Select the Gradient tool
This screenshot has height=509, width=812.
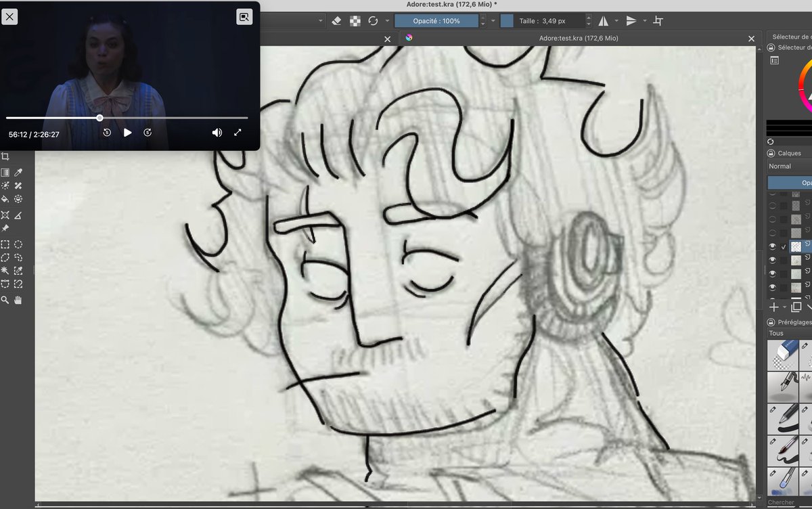click(5, 173)
